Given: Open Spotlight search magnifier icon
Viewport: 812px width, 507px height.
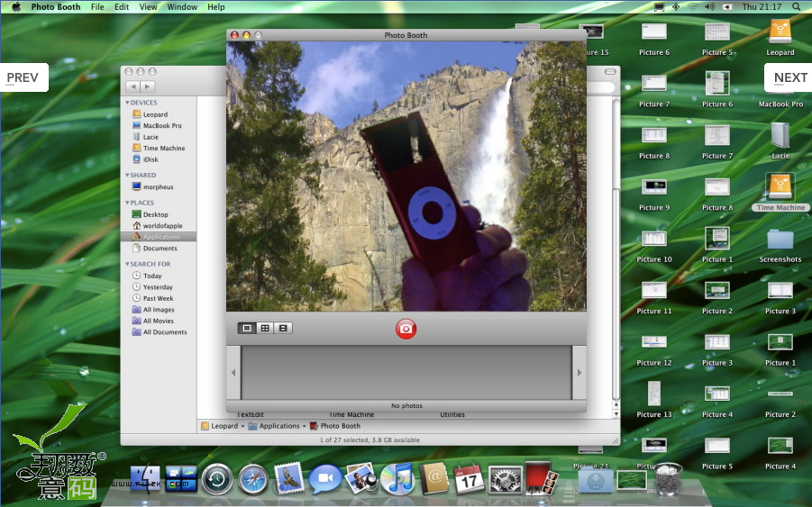Looking at the screenshot, I should pyautogui.click(x=797, y=6).
